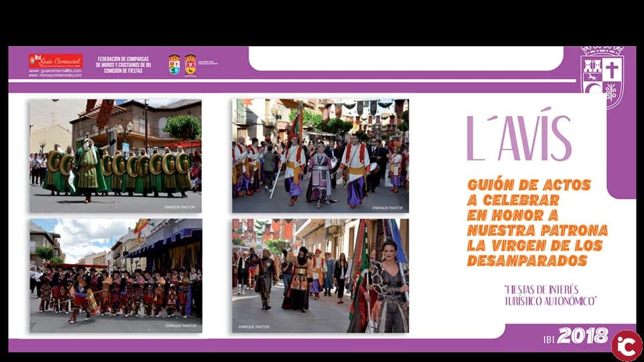Click the Enrique Pastor credit on green shield photo
Screen dimensions: 644x362
180,207
